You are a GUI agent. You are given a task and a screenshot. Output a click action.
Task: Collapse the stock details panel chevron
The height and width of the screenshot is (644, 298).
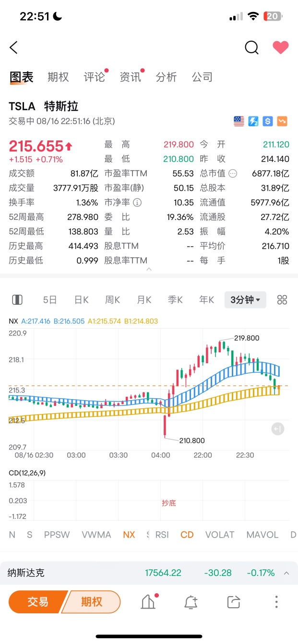pos(149,269)
